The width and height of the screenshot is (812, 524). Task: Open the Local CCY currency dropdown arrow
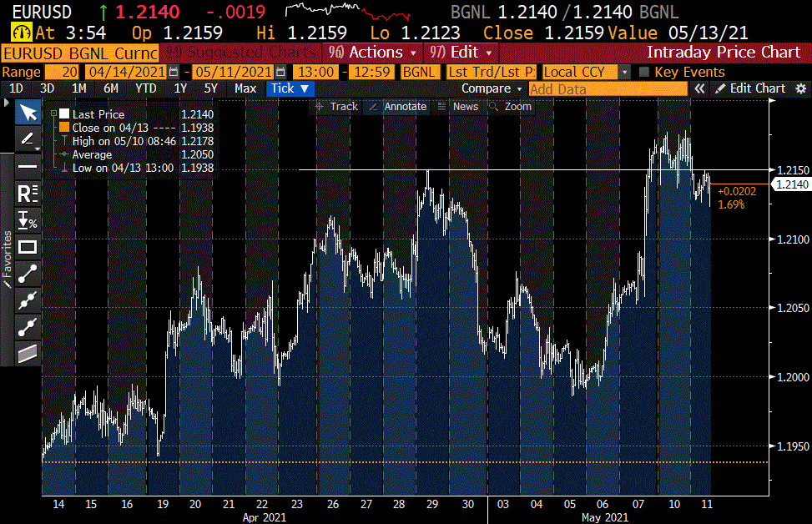pyautogui.click(x=625, y=72)
